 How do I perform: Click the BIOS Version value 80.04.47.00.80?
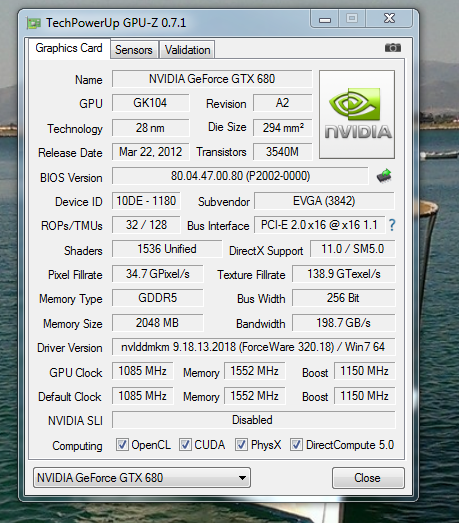point(240,176)
